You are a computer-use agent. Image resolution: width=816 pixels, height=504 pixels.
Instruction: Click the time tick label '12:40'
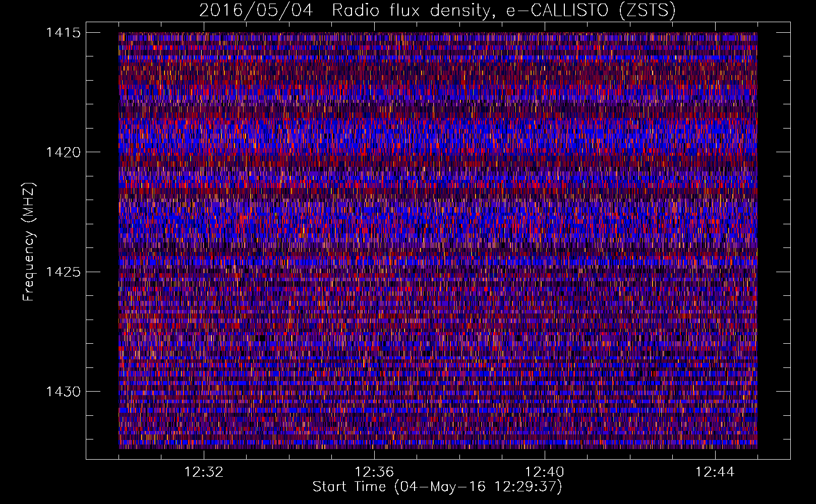click(x=545, y=472)
